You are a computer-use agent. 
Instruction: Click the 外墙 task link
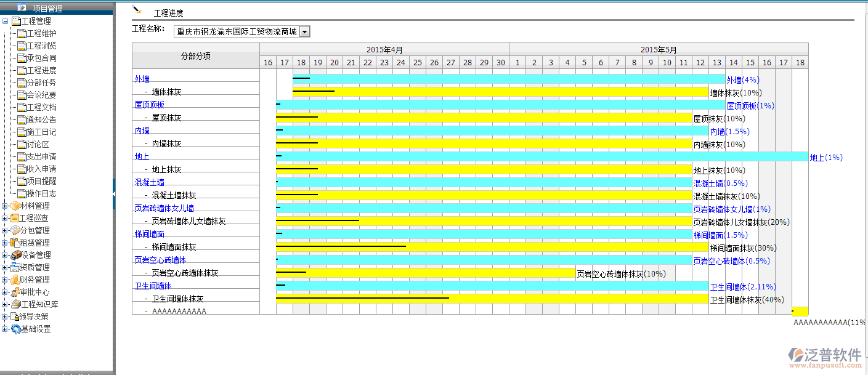pyautogui.click(x=142, y=79)
